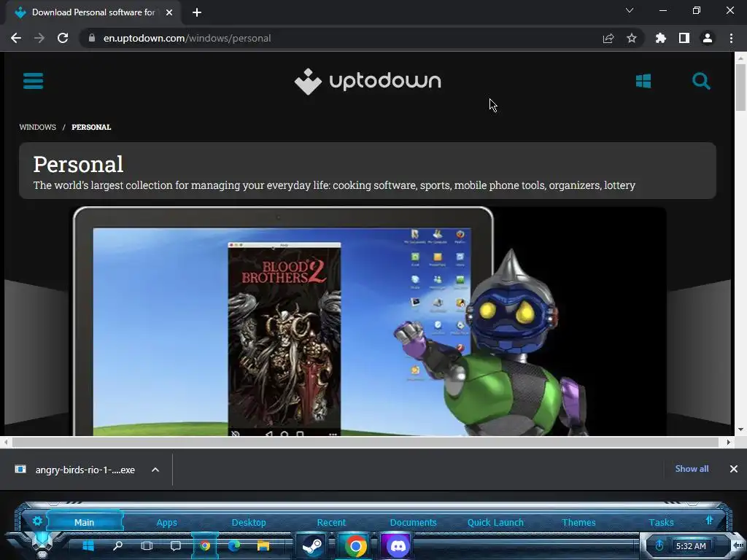The height and width of the screenshot is (560, 747).
Task: Select the Tasks dock tab
Action: pyautogui.click(x=661, y=522)
